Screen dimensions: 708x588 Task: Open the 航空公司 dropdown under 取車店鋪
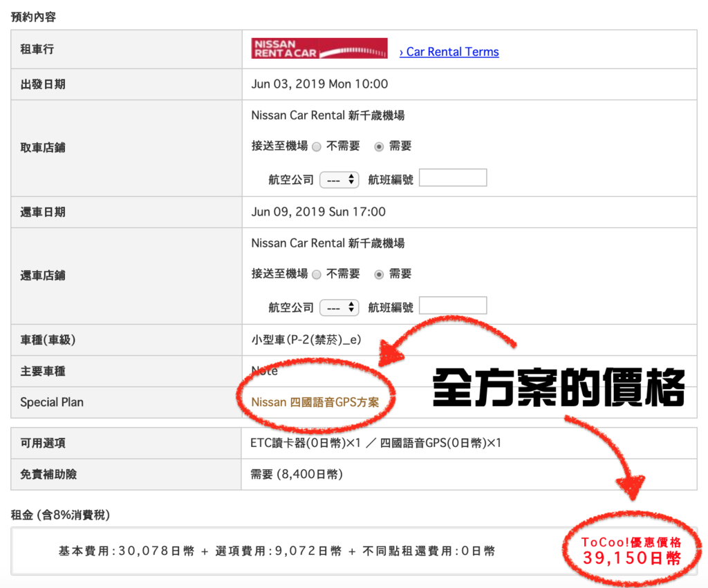339,180
